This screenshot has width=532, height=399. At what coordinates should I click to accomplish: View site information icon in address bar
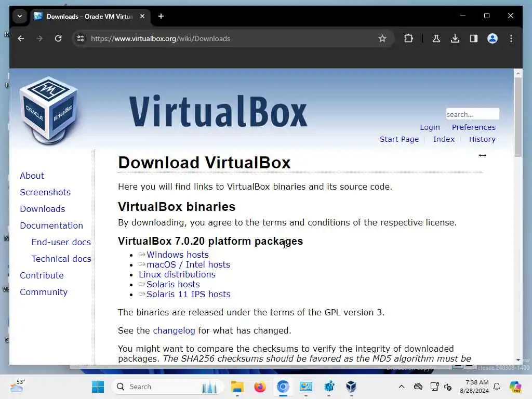coord(81,38)
